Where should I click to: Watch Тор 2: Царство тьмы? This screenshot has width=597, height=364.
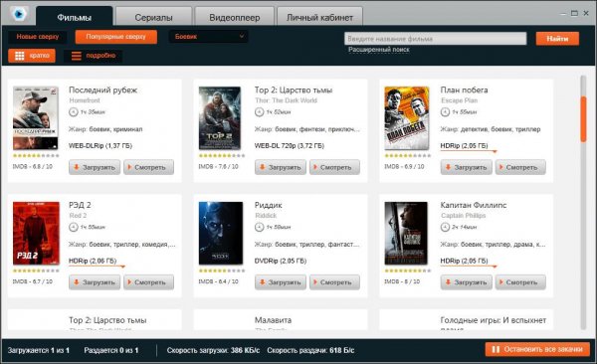pyautogui.click(x=334, y=167)
